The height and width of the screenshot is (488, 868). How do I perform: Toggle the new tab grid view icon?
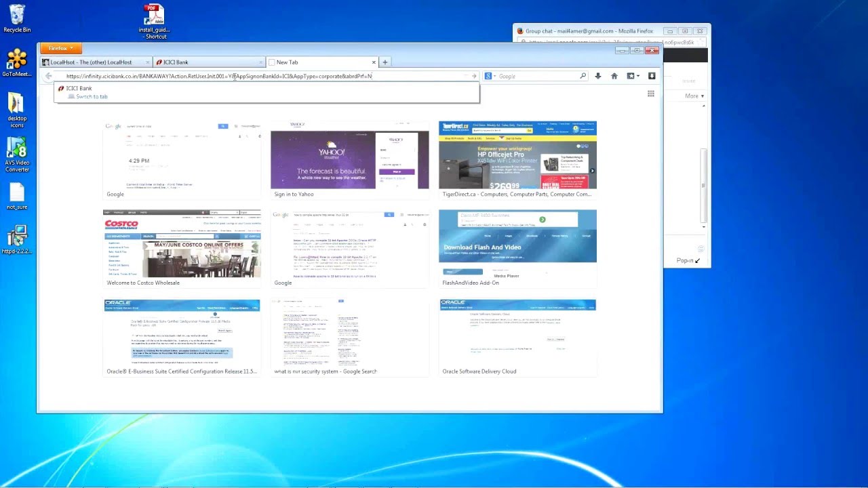(x=650, y=94)
